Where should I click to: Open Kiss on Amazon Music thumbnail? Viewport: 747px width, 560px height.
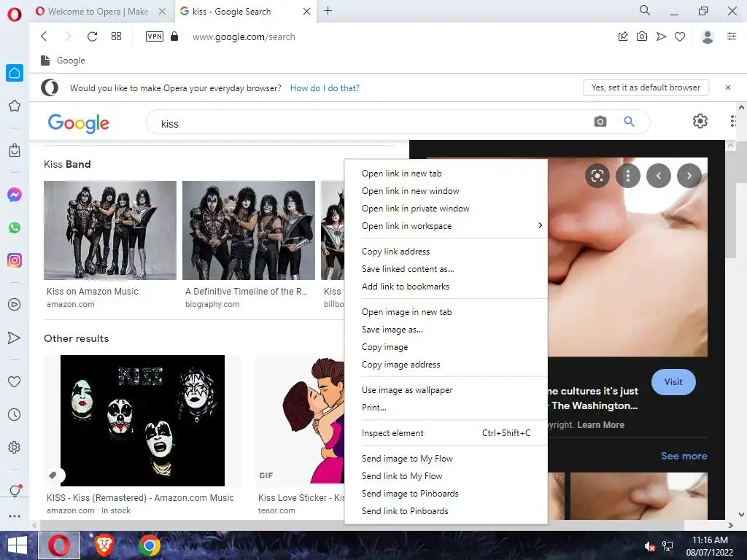[110, 230]
